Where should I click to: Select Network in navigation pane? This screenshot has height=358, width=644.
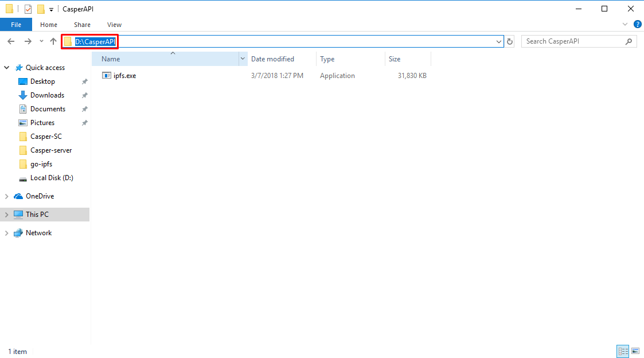38,232
